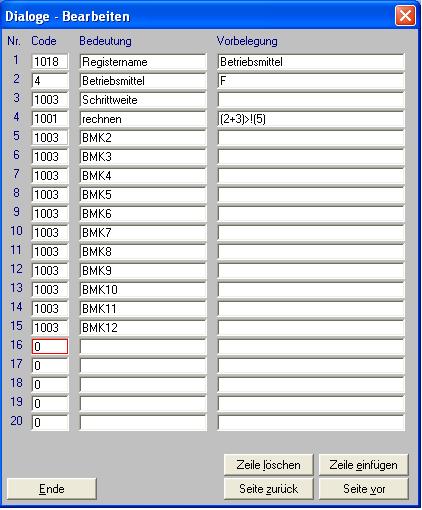Click Zeile löschen button
This screenshot has height=510, width=422.
pos(269,464)
